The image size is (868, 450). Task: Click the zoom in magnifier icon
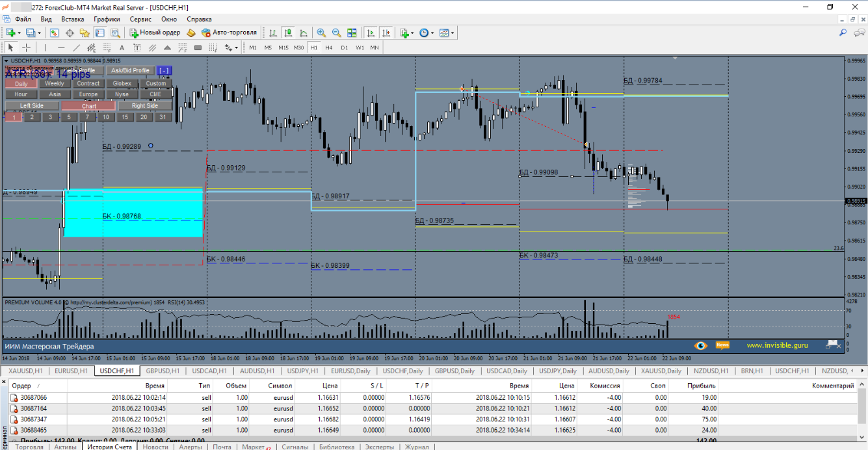[x=321, y=33]
